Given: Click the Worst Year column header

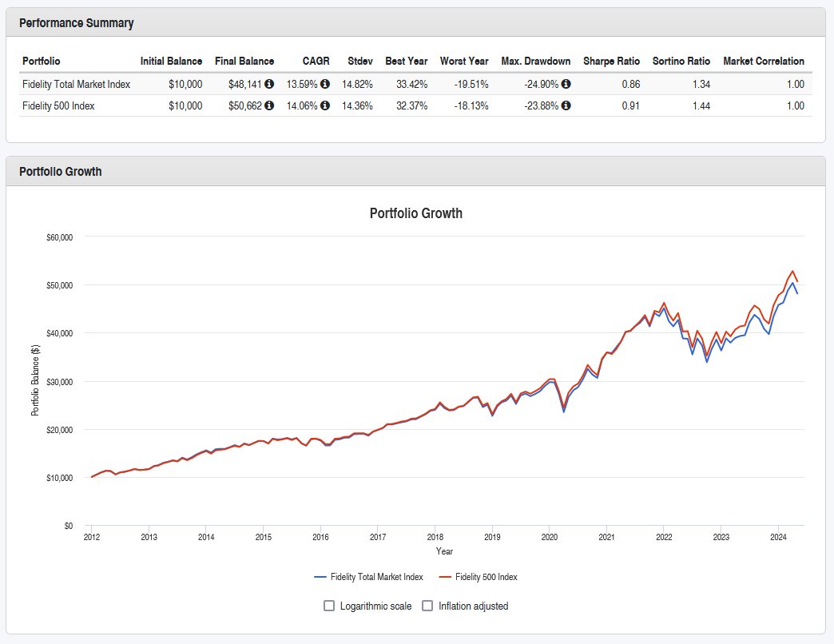Looking at the screenshot, I should pos(464,62).
